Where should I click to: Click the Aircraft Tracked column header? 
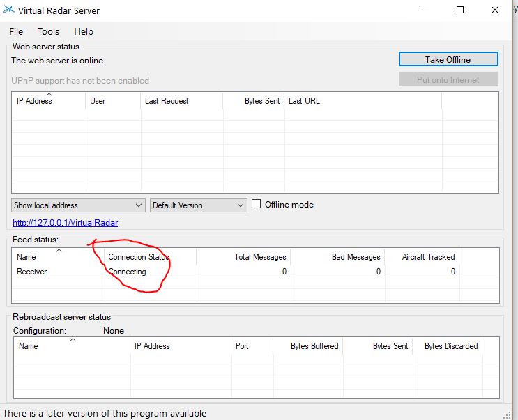point(422,257)
